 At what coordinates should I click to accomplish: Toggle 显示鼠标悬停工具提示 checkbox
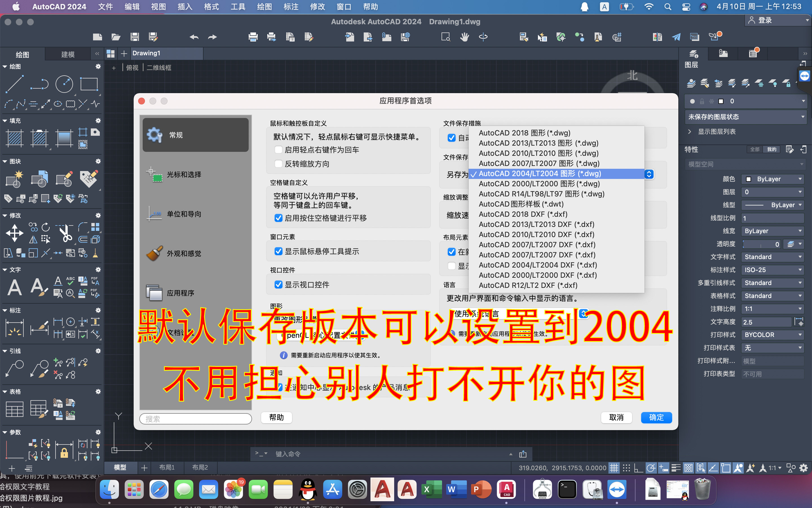[278, 251]
